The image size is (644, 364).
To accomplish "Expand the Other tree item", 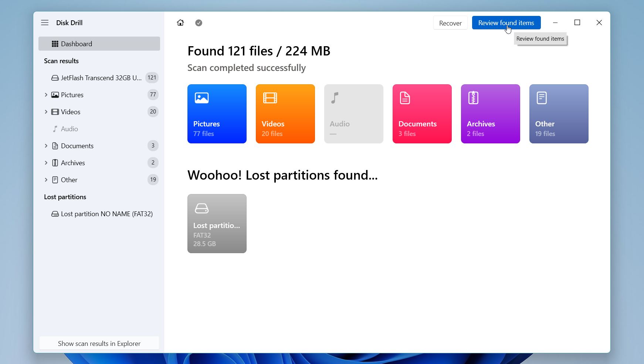I will 46,180.
